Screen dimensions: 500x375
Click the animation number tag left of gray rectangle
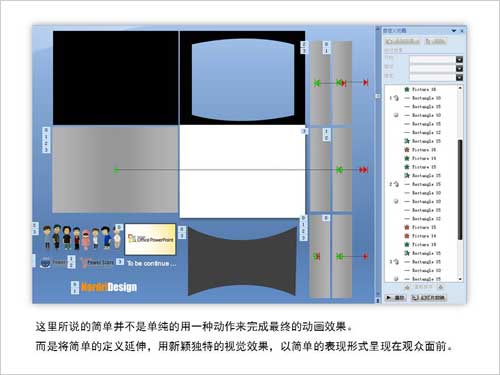tap(46, 140)
